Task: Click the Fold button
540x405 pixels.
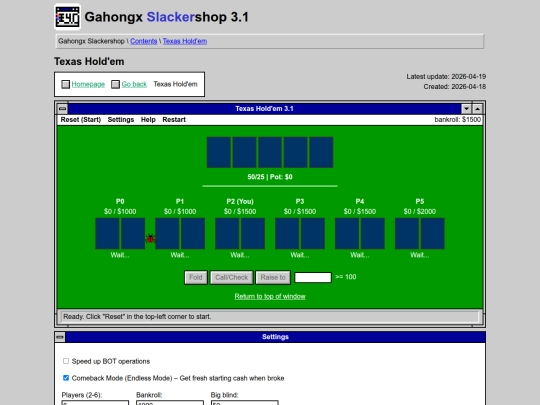Action: (x=196, y=278)
